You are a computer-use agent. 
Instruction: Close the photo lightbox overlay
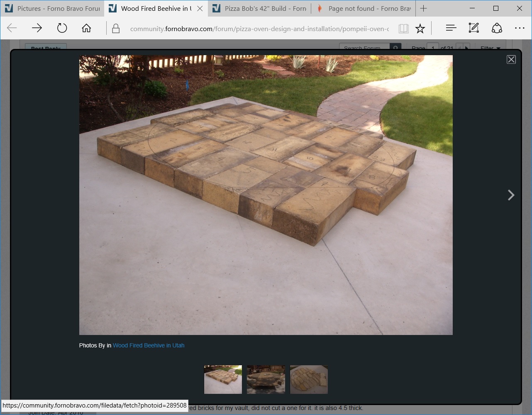pos(511,60)
